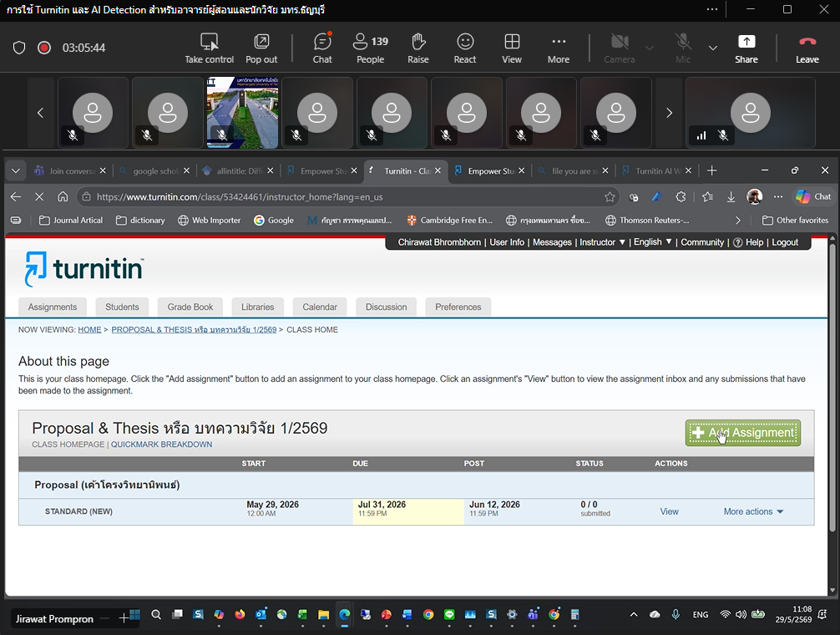Show the People participants list
The image size is (840, 635).
tap(370, 48)
